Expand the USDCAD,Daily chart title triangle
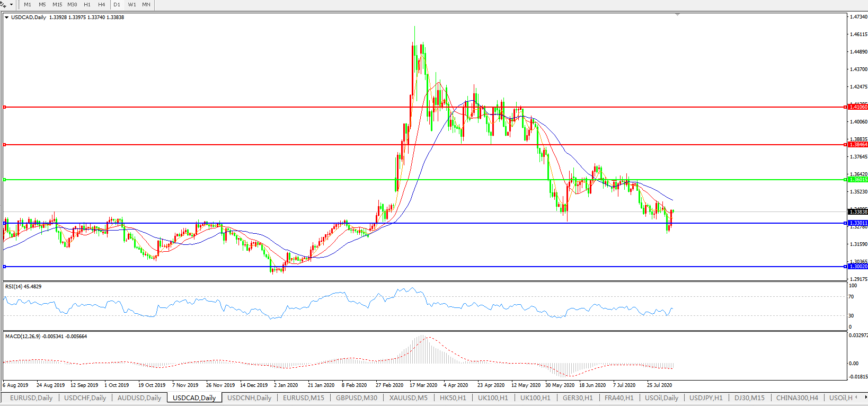 [7, 17]
